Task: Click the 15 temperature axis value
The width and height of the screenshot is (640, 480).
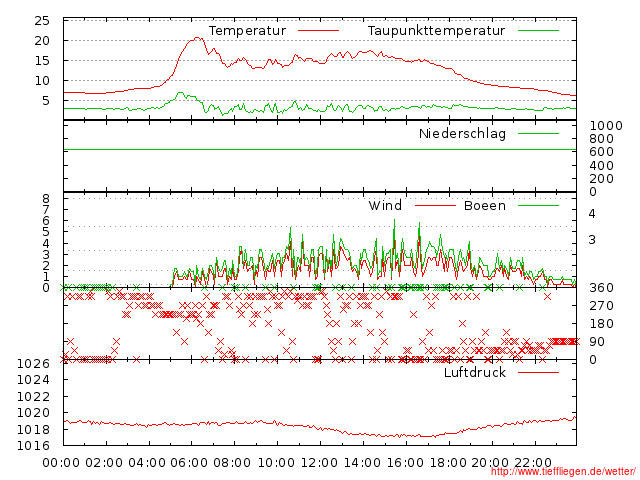Action: [42, 60]
